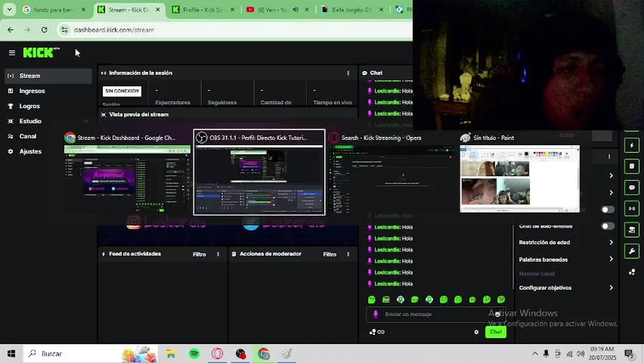Open Logros in the sidebar
Image resolution: width=644 pixels, height=363 pixels.
point(48,106)
